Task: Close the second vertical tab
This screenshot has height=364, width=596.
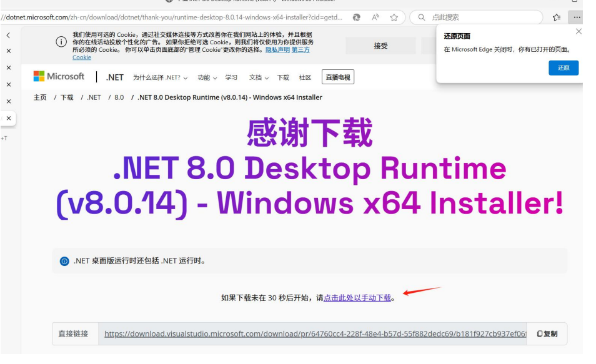Action: tap(9, 67)
